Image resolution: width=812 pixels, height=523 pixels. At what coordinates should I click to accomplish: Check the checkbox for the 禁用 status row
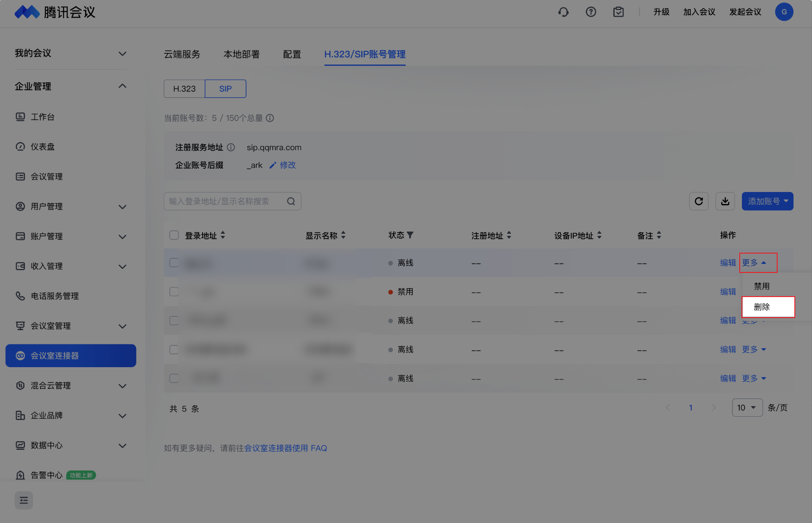[174, 292]
